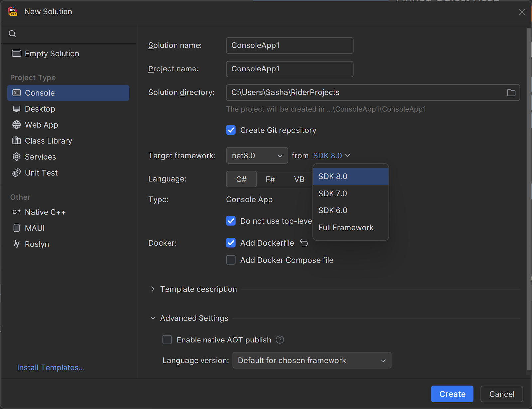Open the net8.0 target framework dropdown
This screenshot has width=532, height=409.
click(x=257, y=155)
